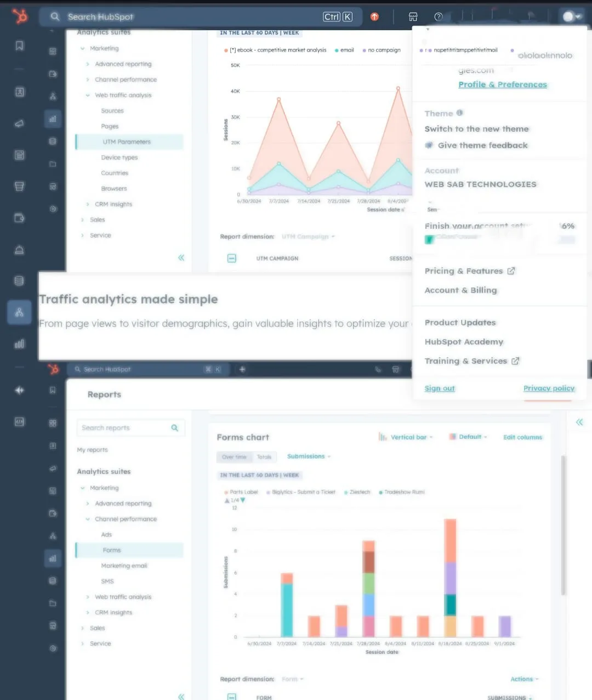This screenshot has height=700, width=592.
Task: Toggle the Parts Label series in the Forms chart legend
Action: (241, 492)
